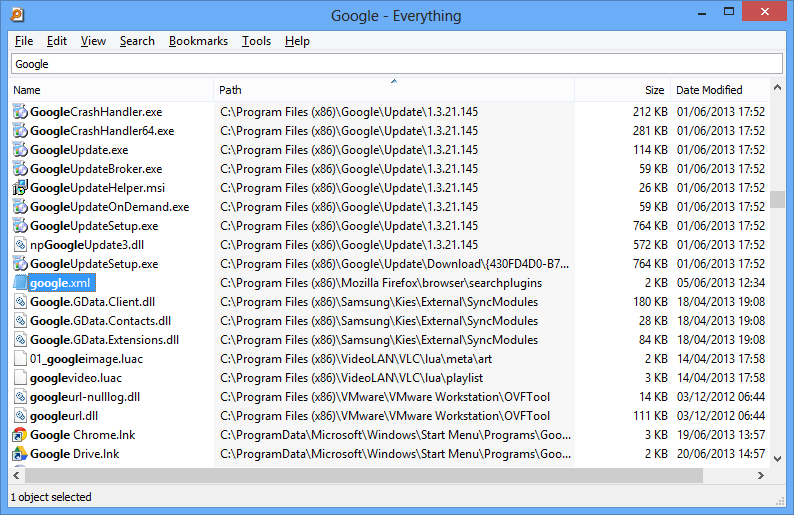Click the highlighted google.xml file name
This screenshot has height=515, width=794.
point(60,283)
